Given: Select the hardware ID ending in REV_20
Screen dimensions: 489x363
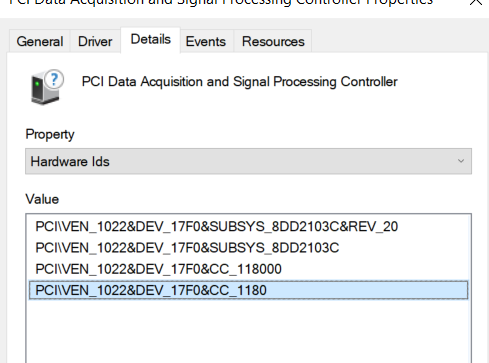Looking at the screenshot, I should click(217, 227).
